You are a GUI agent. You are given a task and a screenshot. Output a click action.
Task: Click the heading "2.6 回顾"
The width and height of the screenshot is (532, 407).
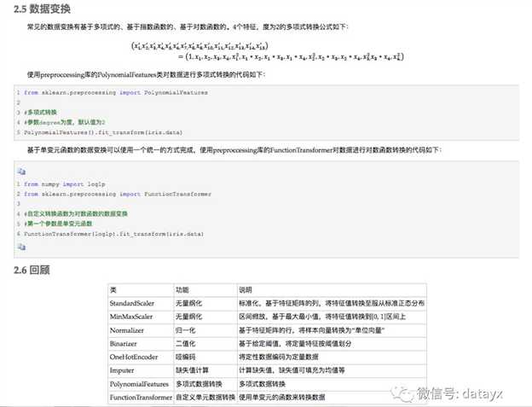pos(32,270)
